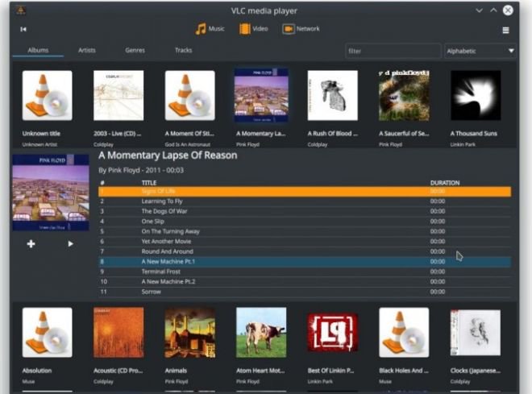The width and height of the screenshot is (532, 394).
Task: Switch to the Tracks tab
Action: (x=184, y=50)
